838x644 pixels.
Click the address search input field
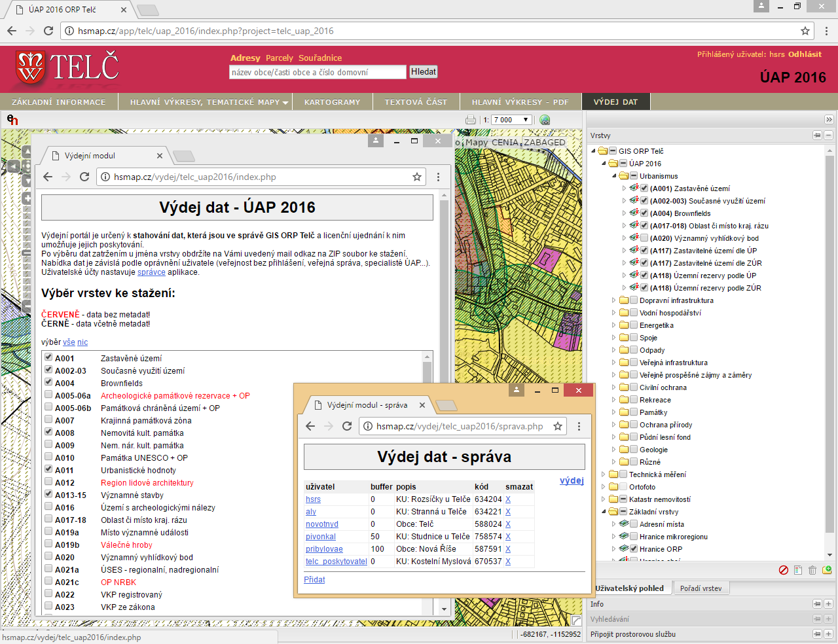tap(318, 72)
